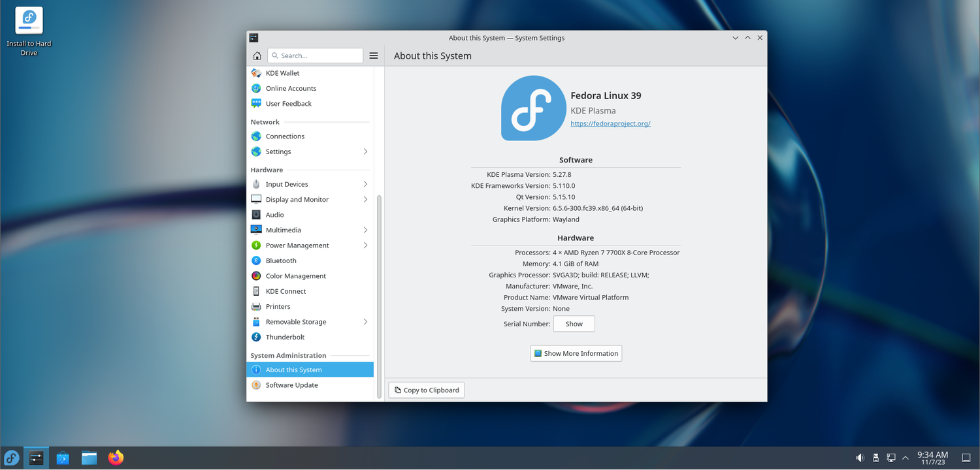This screenshot has width=980, height=470.
Task: Select About this System in the sidebar
Action: (x=310, y=370)
